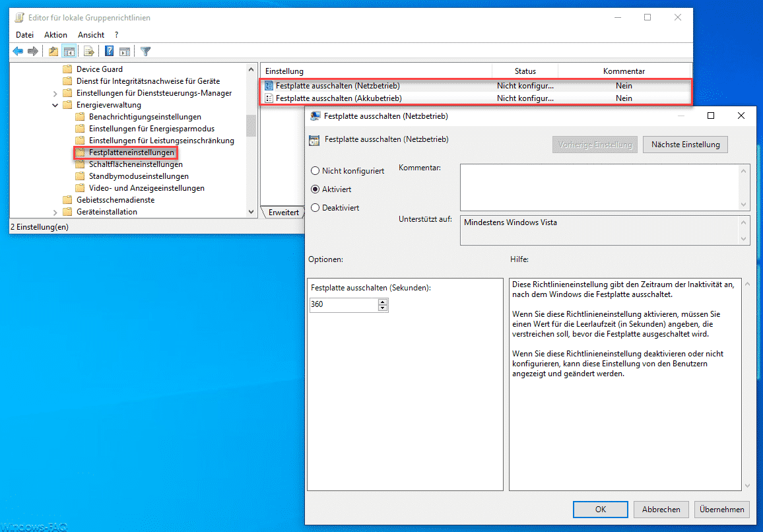Click the tree pane scrollbar thumb

(x=251, y=125)
